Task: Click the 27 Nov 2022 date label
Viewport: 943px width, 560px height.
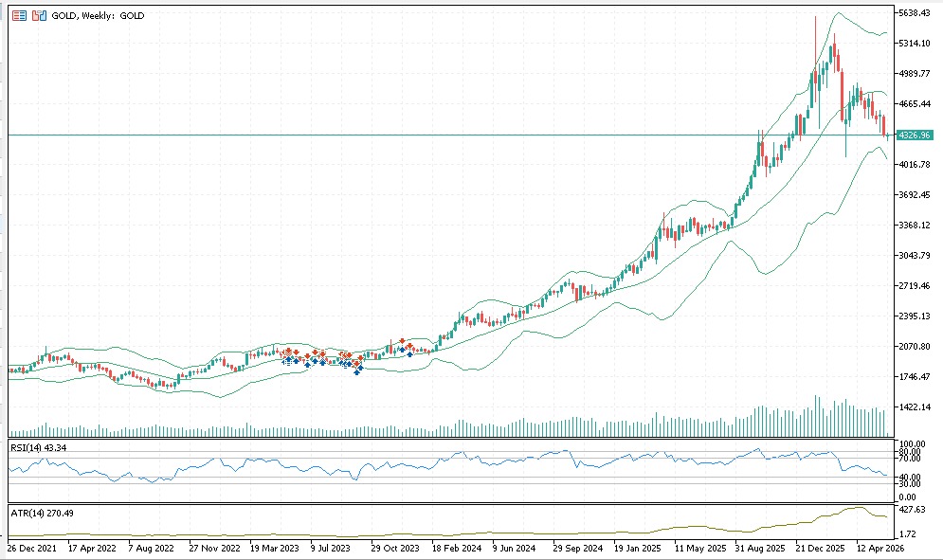Action: 214,548
